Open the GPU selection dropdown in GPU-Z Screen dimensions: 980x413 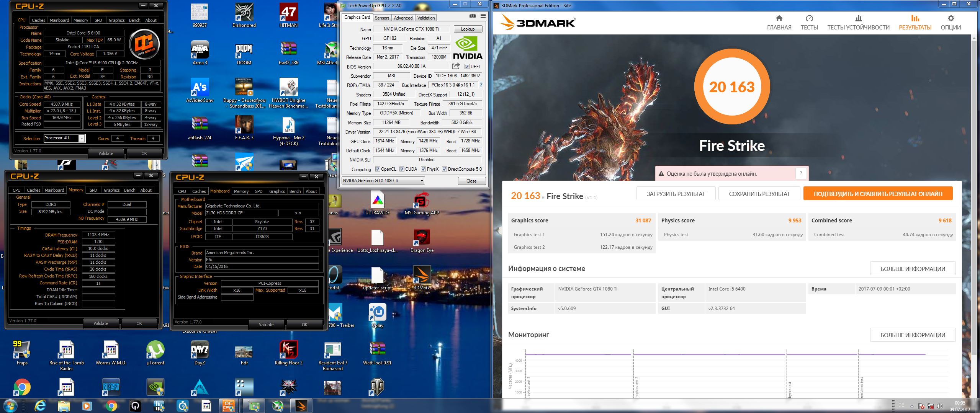pos(383,181)
